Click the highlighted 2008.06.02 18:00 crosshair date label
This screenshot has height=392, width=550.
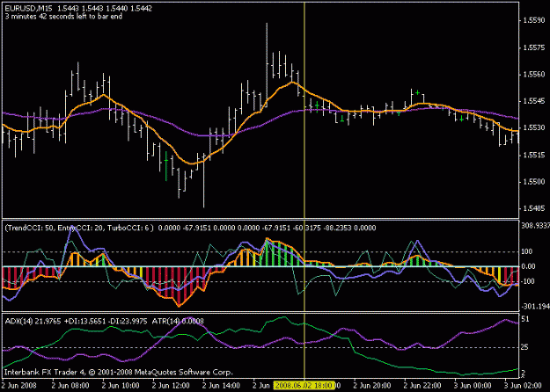[304, 386]
